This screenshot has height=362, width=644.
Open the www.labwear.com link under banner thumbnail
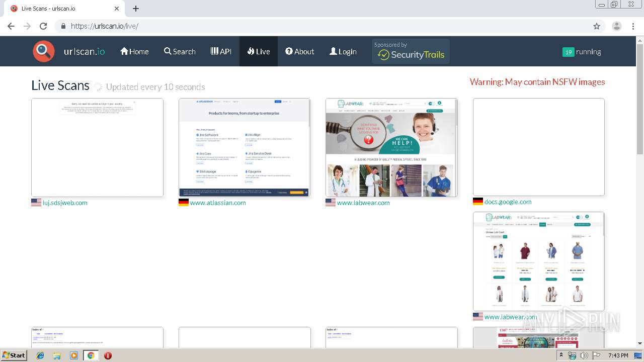[x=363, y=203]
